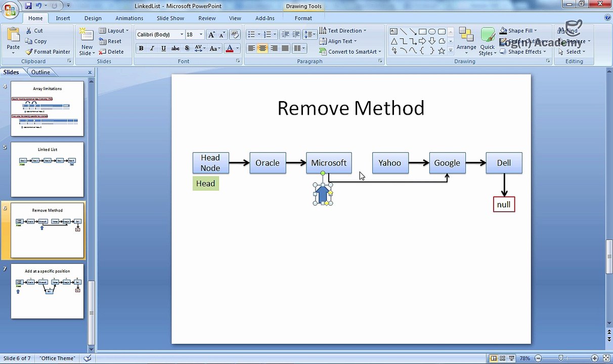Decrease the list indent level
This screenshot has width=613, height=364.
(285, 34)
